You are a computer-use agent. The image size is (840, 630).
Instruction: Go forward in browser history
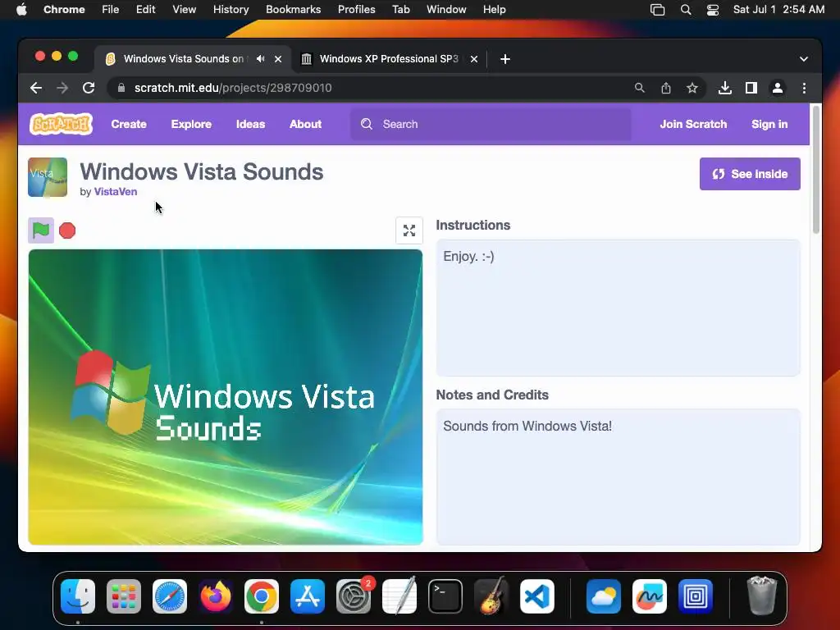(x=62, y=88)
